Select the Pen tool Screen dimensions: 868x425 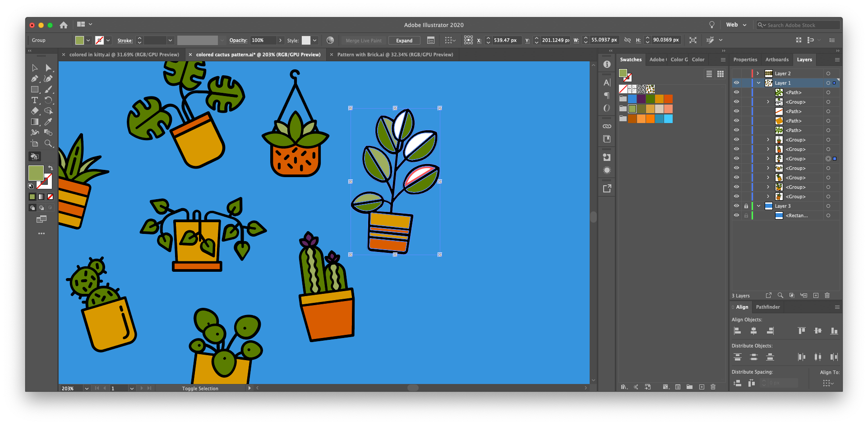35,78
